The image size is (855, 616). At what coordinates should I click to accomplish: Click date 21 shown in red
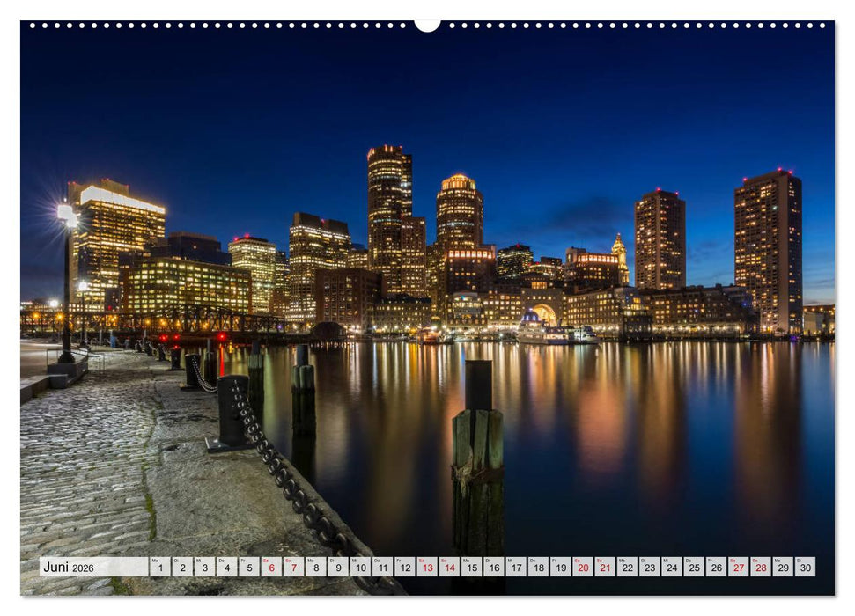pyautogui.click(x=604, y=569)
